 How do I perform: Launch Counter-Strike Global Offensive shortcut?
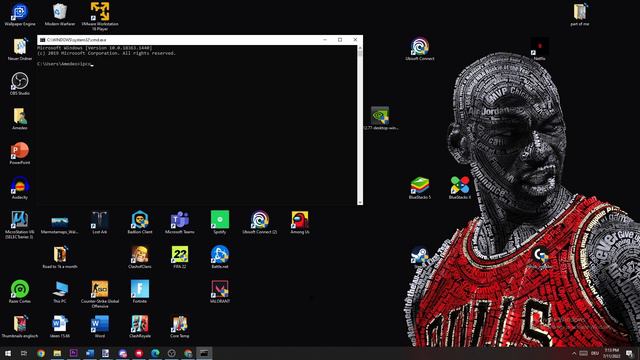tap(100, 294)
